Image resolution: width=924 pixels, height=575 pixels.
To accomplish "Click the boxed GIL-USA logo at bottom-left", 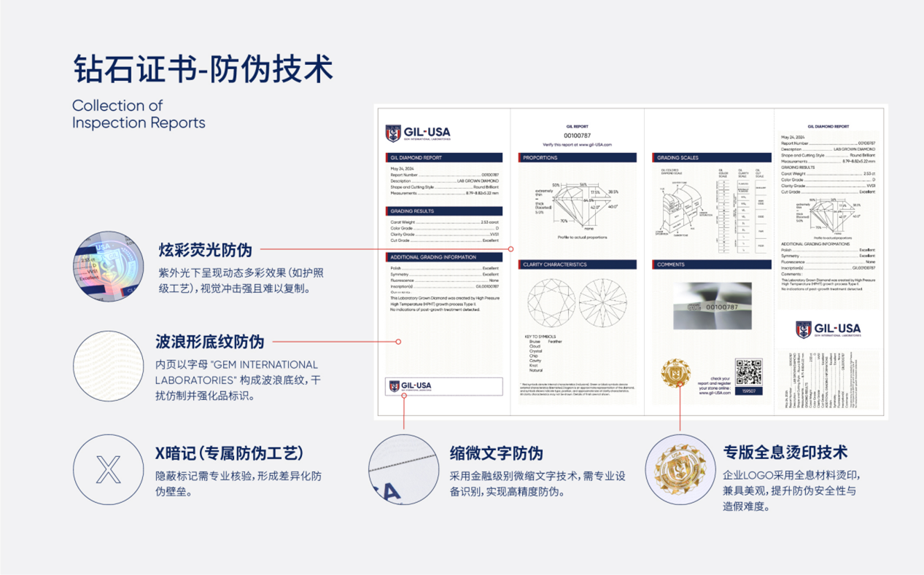I will pos(411,386).
